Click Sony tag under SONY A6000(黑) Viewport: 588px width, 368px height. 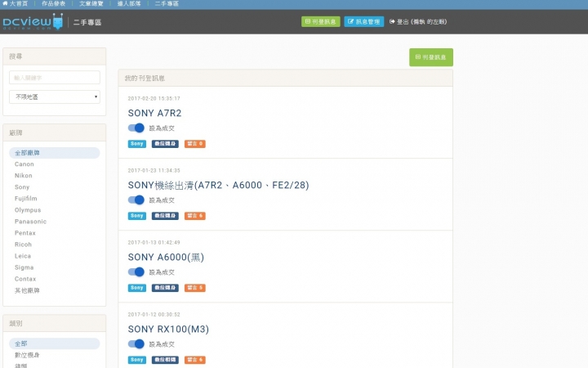coord(137,288)
